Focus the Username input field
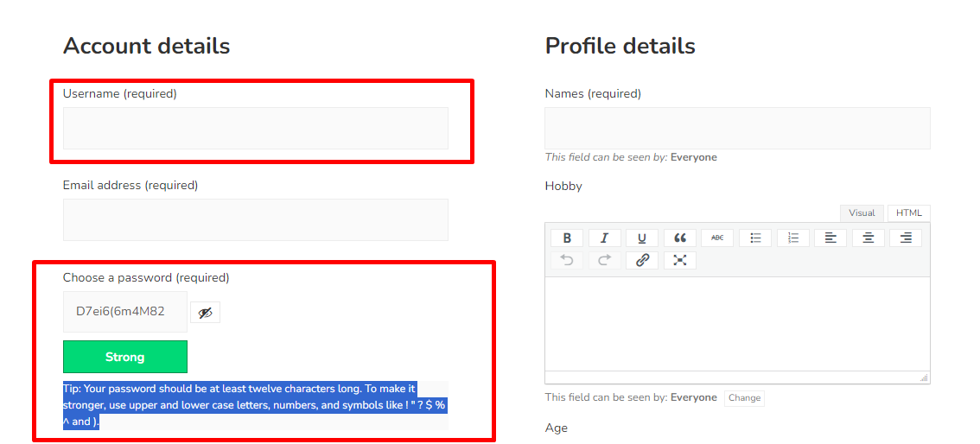 click(x=256, y=128)
